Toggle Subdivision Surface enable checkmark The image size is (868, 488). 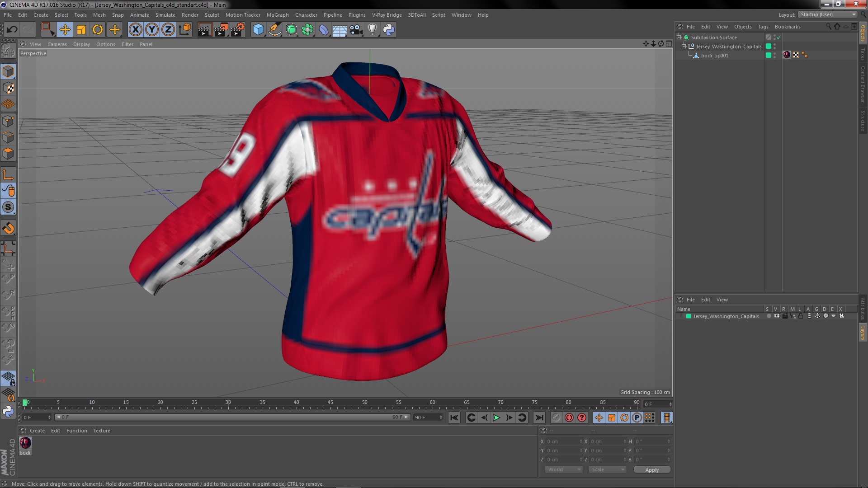(778, 38)
